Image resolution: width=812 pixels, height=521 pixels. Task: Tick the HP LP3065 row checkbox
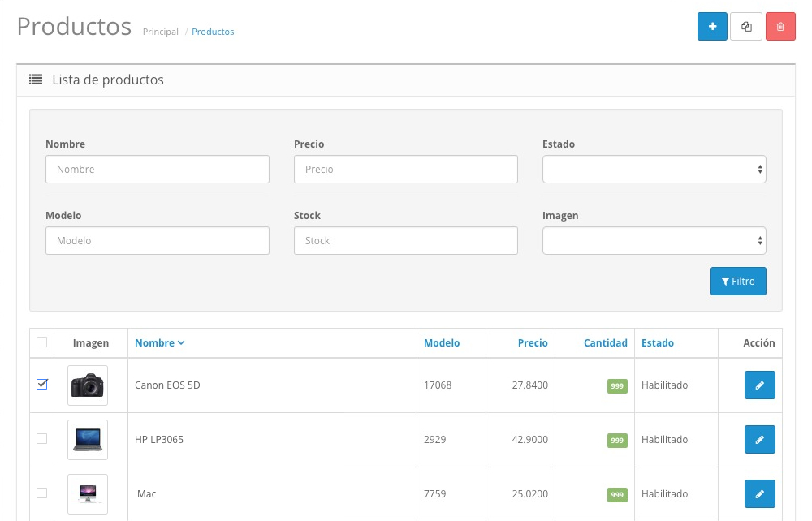coord(42,439)
